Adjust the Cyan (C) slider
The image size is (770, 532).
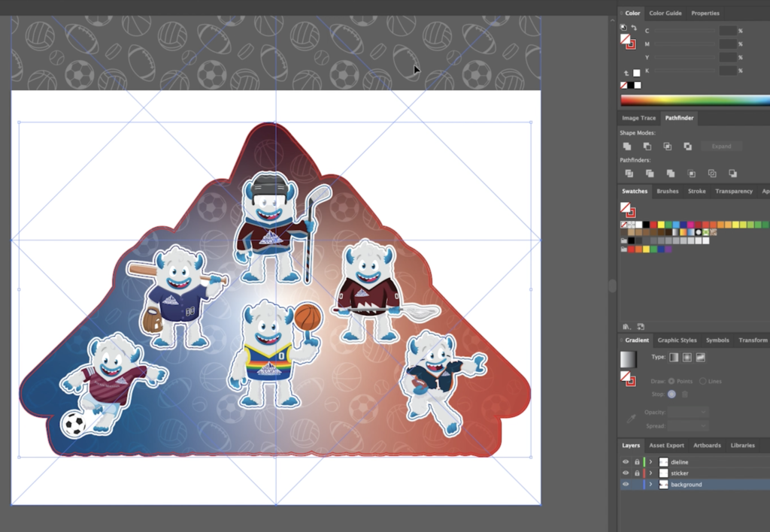pos(684,31)
